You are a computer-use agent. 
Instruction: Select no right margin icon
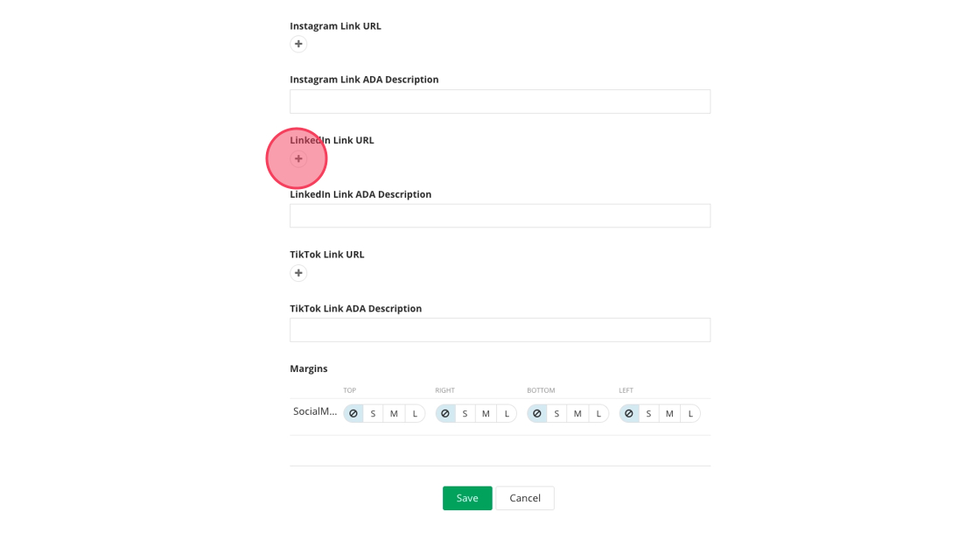click(445, 413)
